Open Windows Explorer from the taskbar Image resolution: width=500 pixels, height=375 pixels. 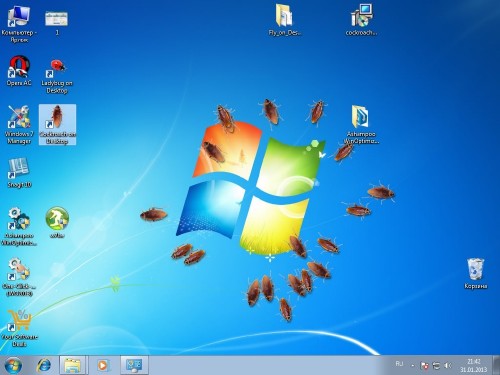pos(72,365)
